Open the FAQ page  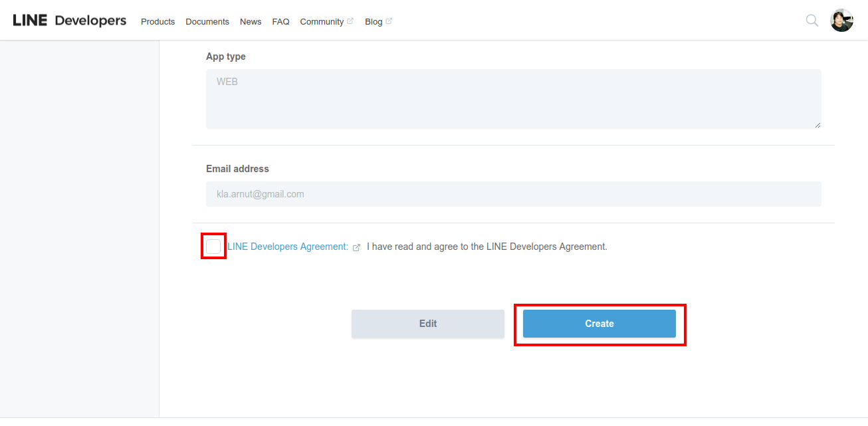tap(280, 22)
